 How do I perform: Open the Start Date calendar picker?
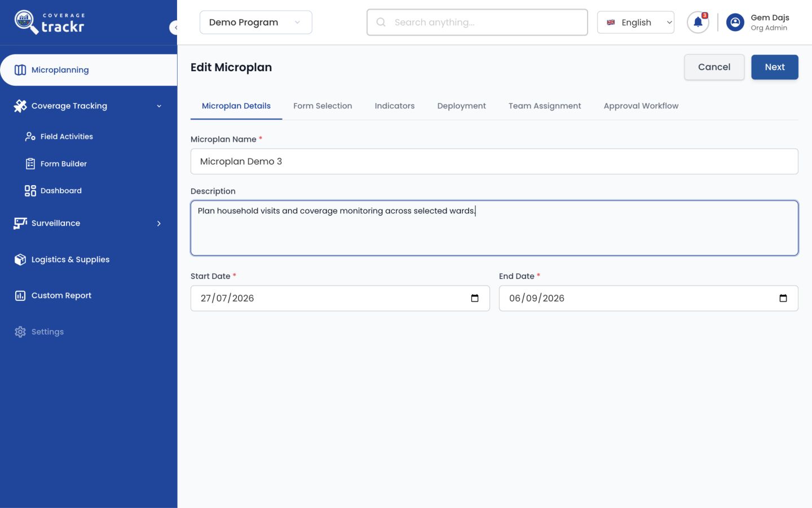coord(475,298)
